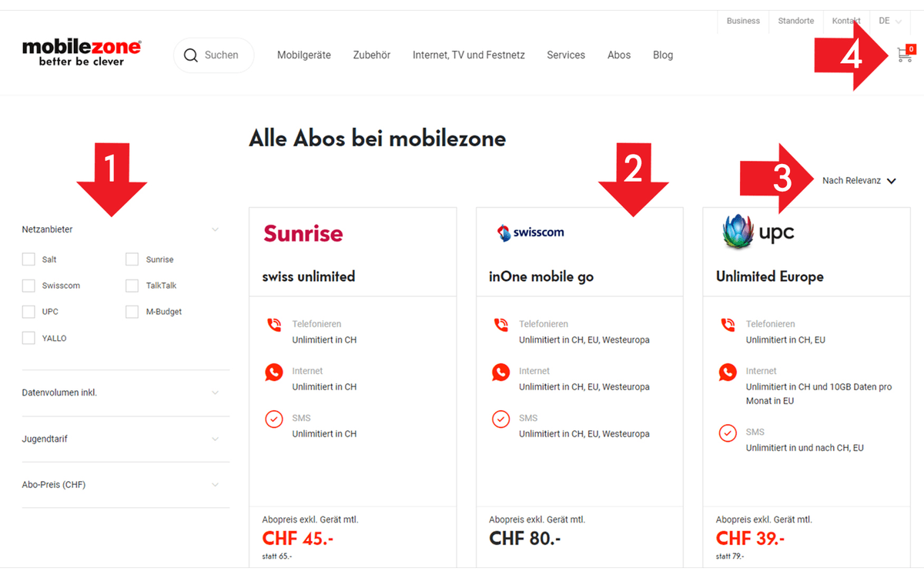Click the Sunrise brand logo

[x=303, y=233]
